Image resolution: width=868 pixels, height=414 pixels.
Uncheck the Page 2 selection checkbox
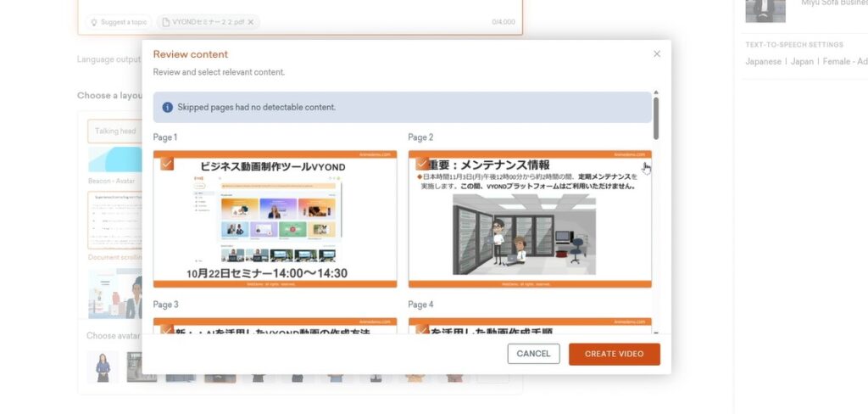(422, 163)
